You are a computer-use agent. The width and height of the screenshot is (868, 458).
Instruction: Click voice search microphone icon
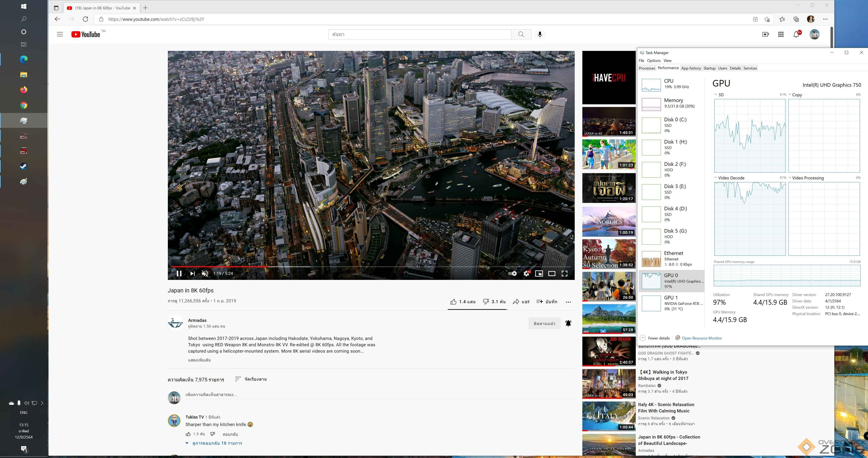pyautogui.click(x=540, y=34)
